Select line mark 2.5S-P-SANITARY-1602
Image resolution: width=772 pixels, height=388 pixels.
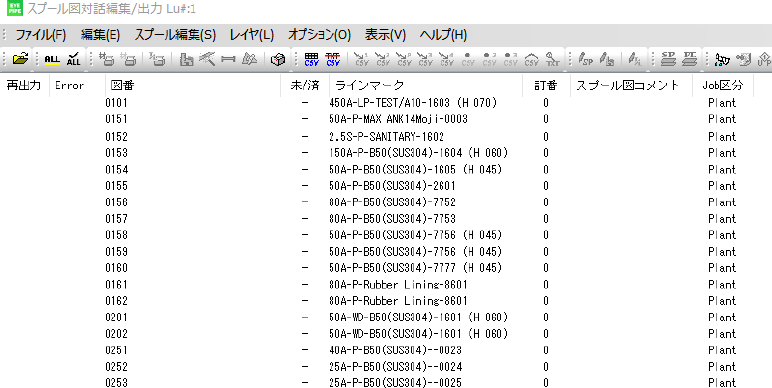point(386,136)
